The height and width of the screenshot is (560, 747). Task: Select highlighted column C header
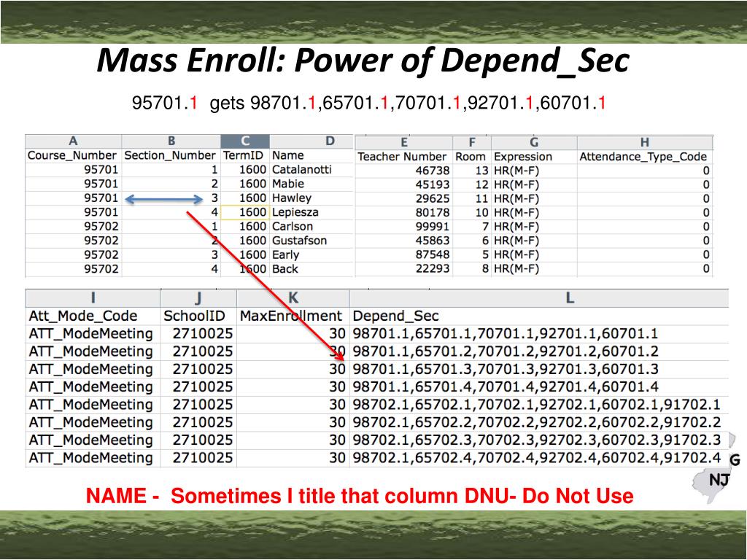coord(245,141)
